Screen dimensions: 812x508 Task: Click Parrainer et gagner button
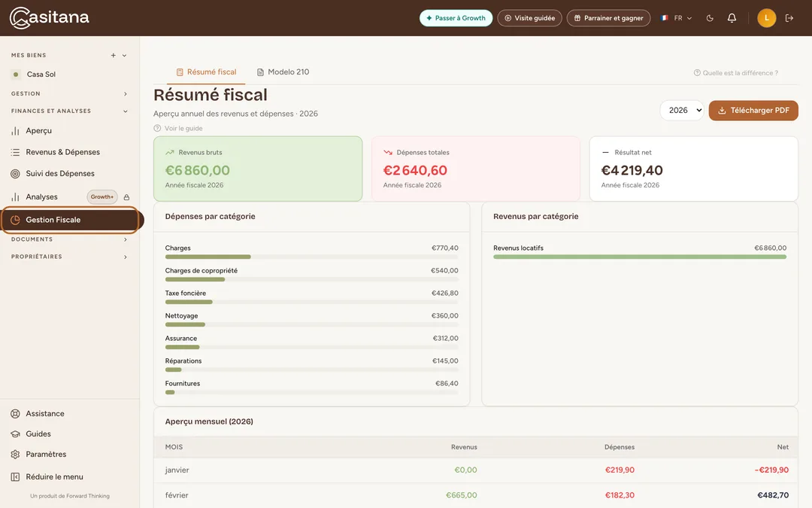(x=608, y=18)
